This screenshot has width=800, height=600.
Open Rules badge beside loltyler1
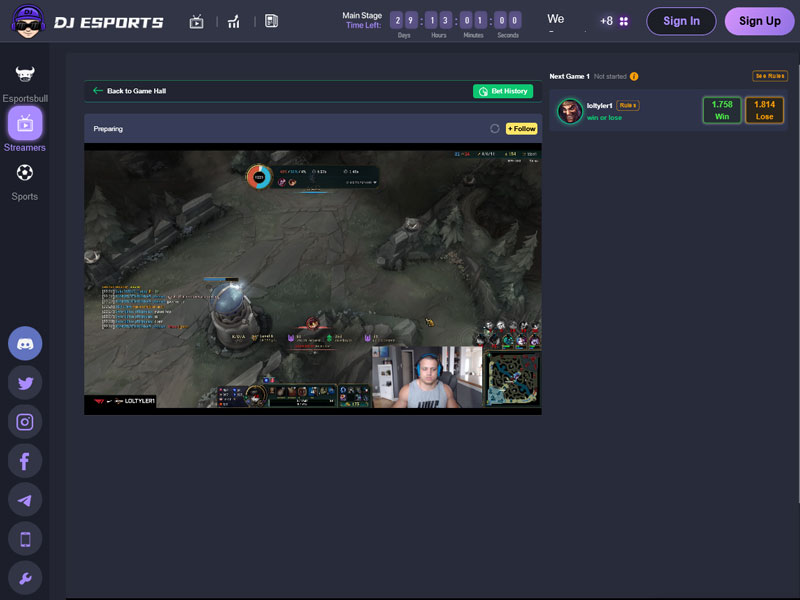point(628,106)
